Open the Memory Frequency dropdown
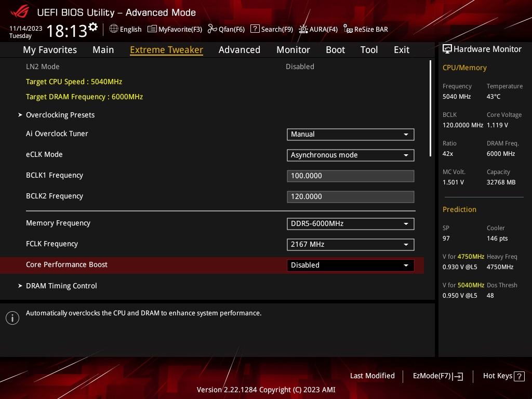532x399 pixels. click(351, 223)
